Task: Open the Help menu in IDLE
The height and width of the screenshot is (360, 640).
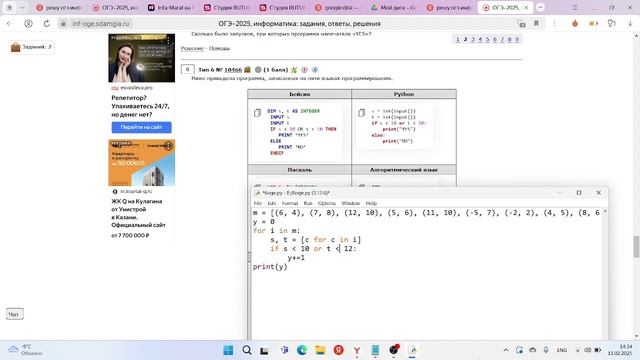Action: pyautogui.click(x=371, y=203)
